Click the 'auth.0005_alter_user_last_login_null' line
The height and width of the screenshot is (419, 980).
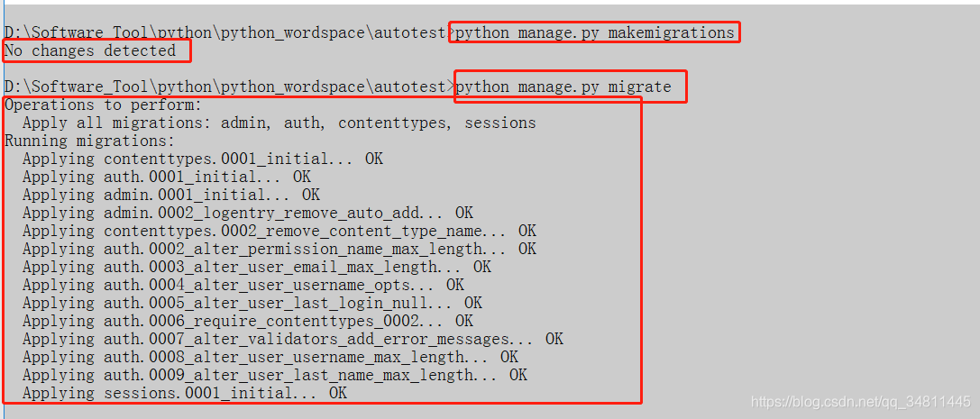click(252, 304)
